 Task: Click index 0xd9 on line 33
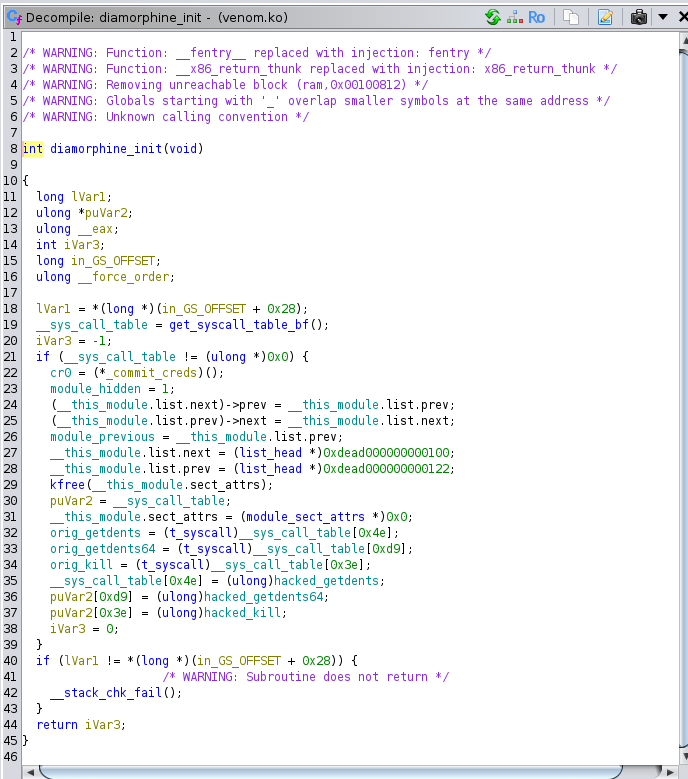[386, 549]
